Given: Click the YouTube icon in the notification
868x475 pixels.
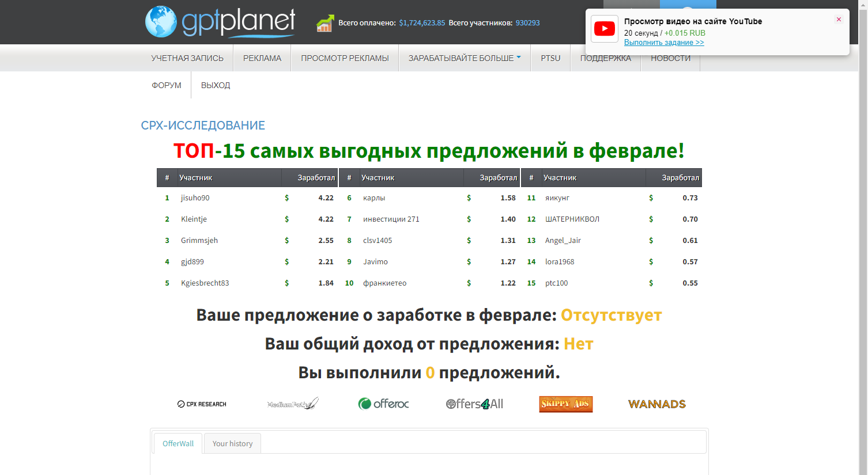Looking at the screenshot, I should (605, 29).
